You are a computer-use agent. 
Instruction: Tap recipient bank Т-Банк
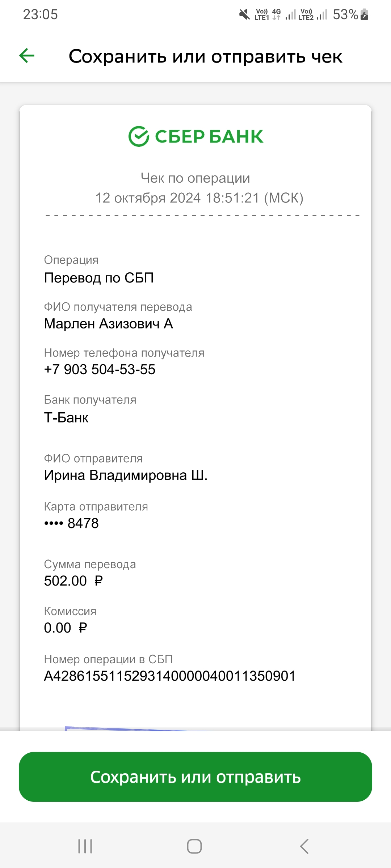pyautogui.click(x=66, y=418)
